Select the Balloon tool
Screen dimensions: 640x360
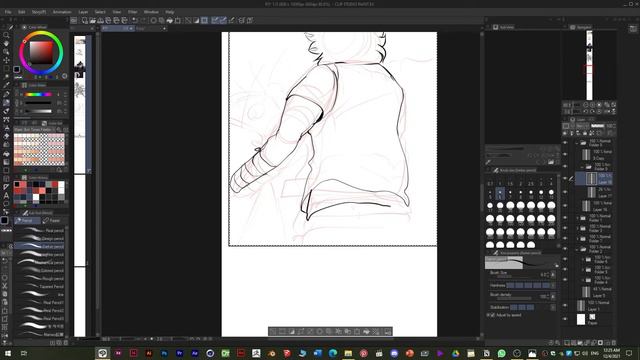tap(6, 204)
